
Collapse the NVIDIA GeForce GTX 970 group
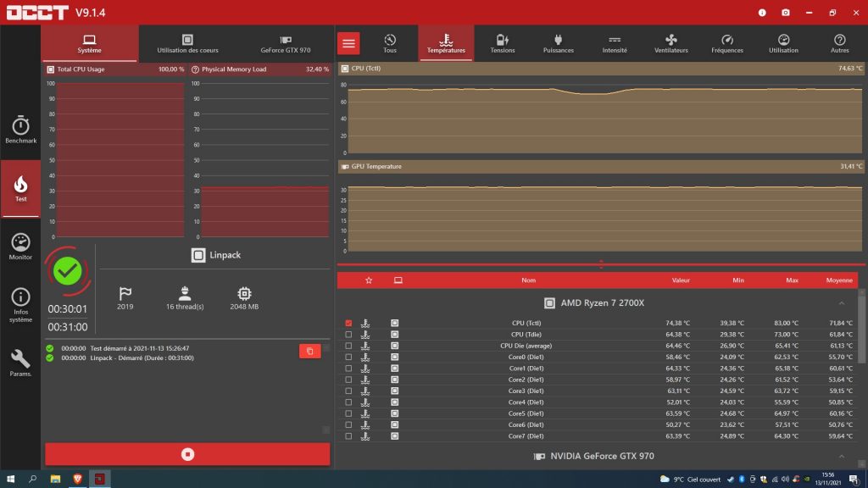pos(841,457)
